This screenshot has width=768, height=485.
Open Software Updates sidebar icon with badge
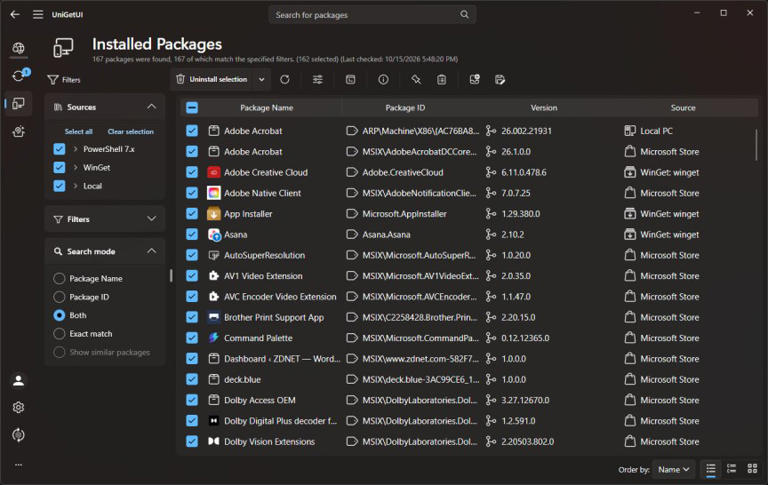19,76
